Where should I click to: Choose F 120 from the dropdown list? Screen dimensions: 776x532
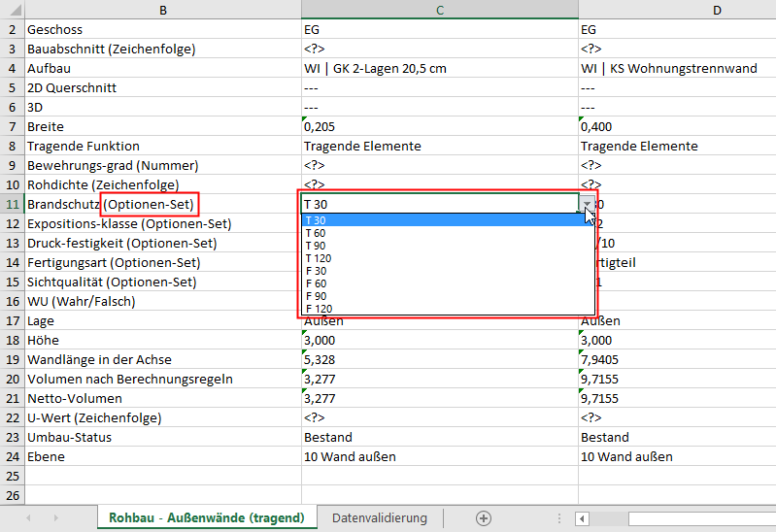coord(448,309)
